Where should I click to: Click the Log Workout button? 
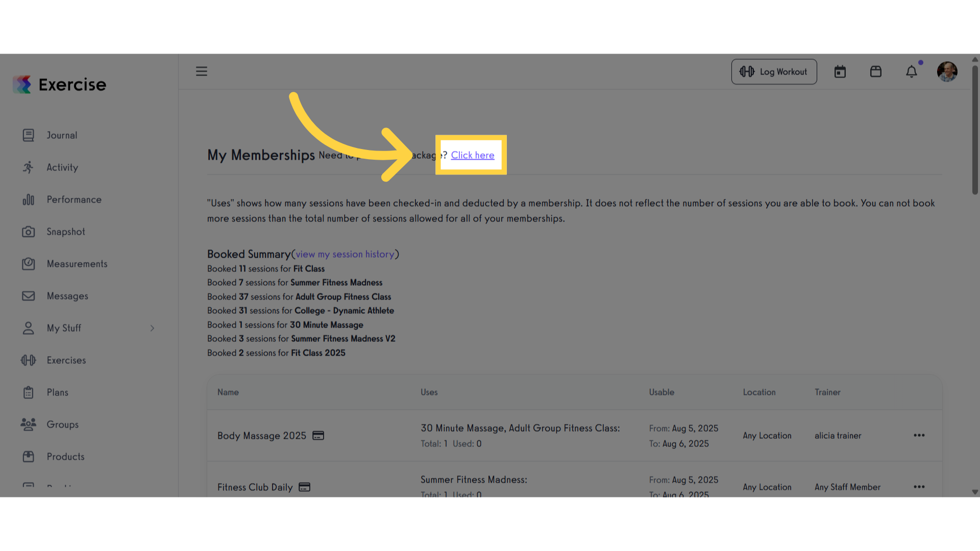point(774,72)
